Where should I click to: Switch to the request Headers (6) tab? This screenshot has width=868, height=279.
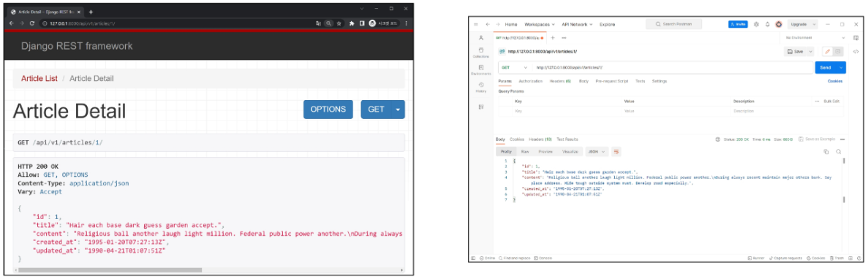[560, 81]
